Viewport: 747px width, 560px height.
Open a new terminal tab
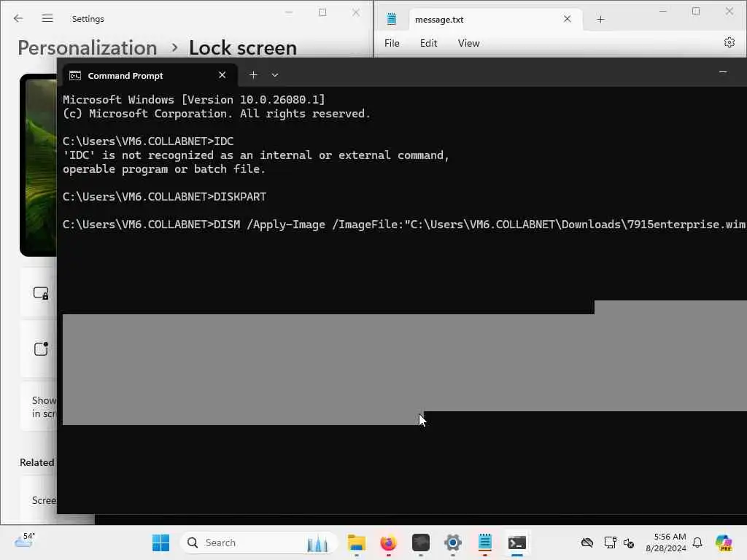pyautogui.click(x=253, y=75)
